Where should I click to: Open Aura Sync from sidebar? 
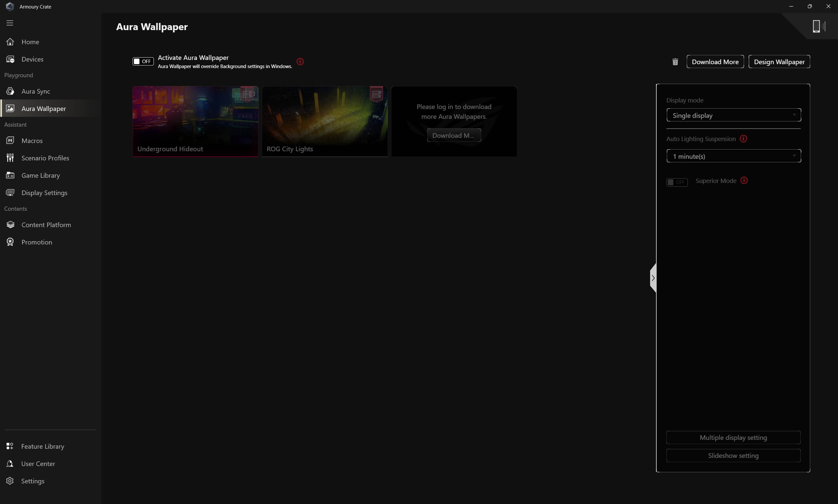pyautogui.click(x=35, y=91)
